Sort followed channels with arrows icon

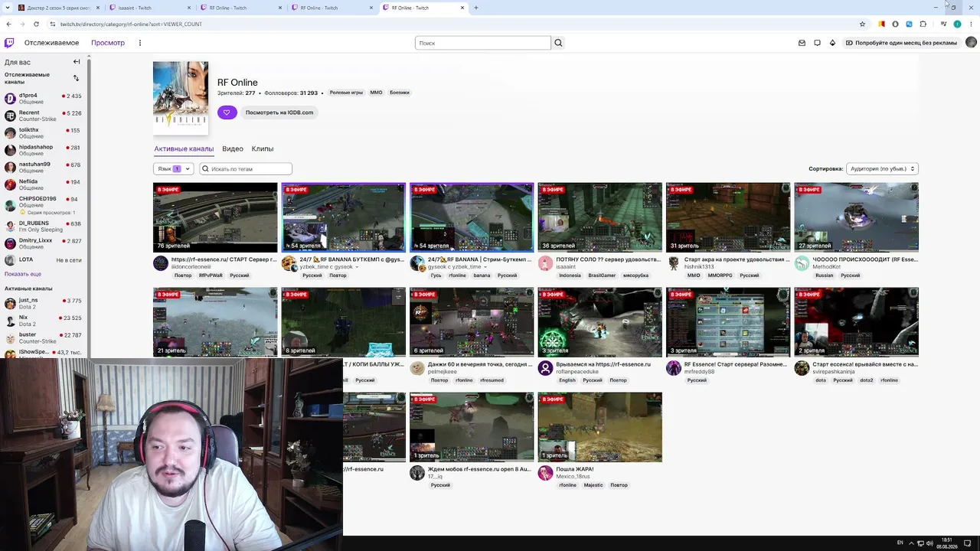(76, 78)
